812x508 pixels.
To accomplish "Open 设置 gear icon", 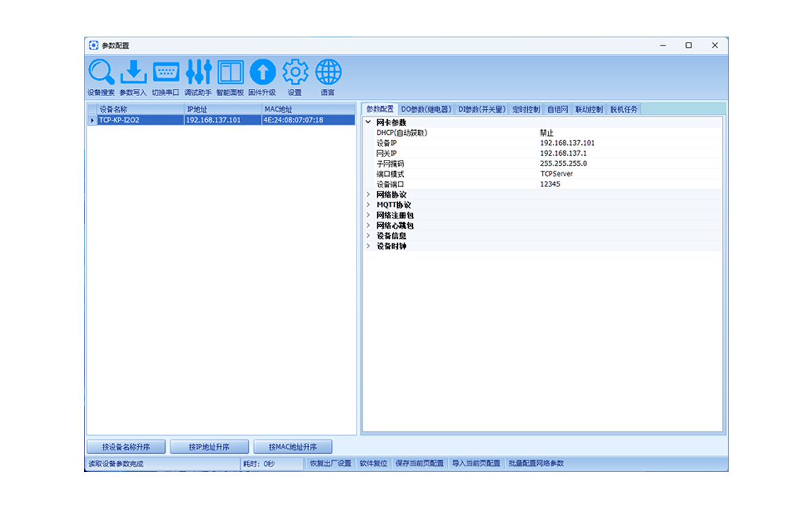I will [295, 72].
